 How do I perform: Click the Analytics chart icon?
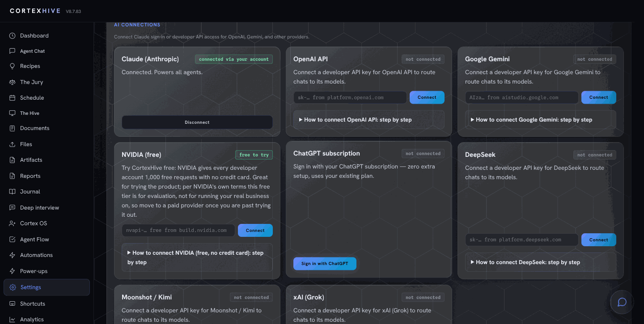[x=13, y=320]
